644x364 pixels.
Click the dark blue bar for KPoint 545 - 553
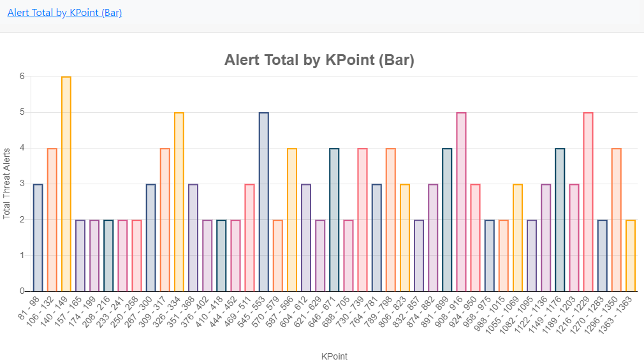[x=264, y=201]
